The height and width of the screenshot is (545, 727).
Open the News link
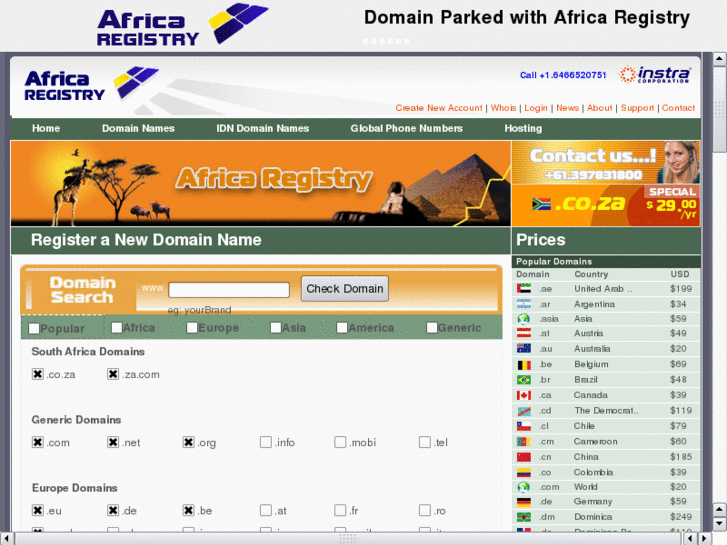(x=568, y=108)
